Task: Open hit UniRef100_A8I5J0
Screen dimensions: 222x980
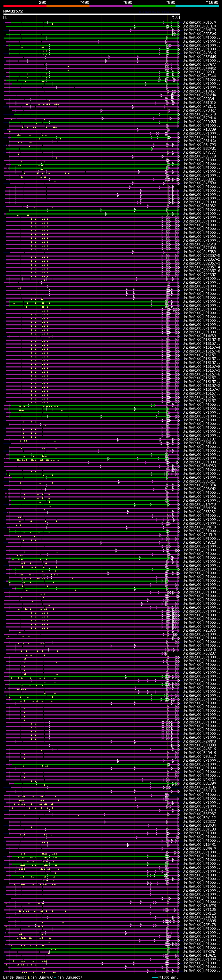Action: pyautogui.click(x=199, y=23)
